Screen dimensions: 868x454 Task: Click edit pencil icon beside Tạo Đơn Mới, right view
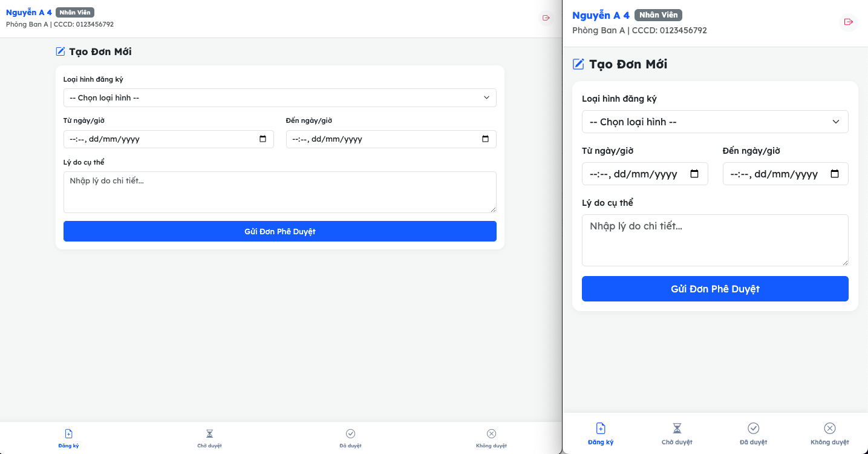coord(578,64)
